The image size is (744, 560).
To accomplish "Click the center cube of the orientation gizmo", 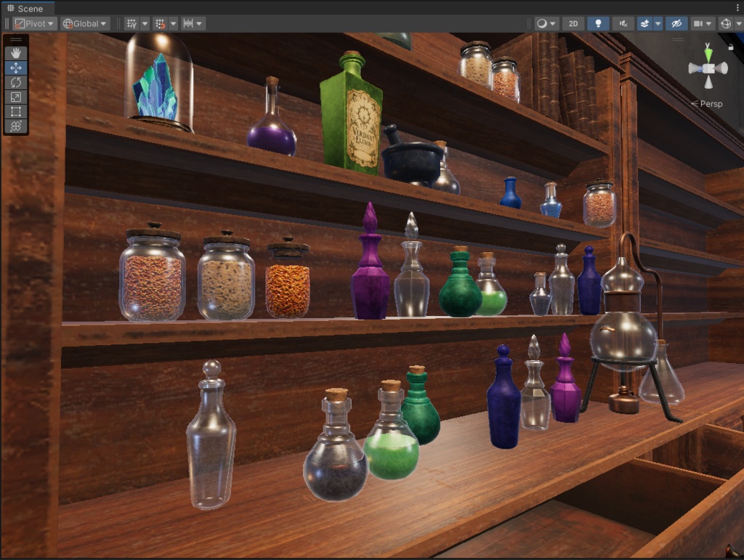I will [x=708, y=69].
